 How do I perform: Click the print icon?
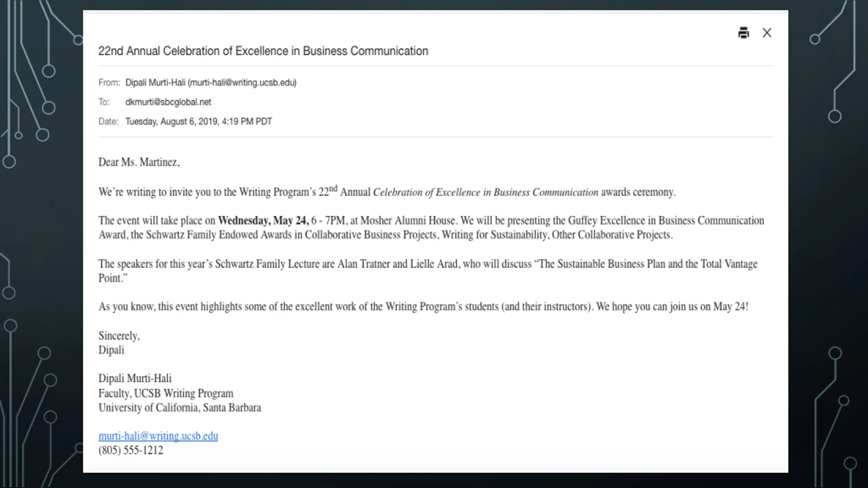(743, 33)
